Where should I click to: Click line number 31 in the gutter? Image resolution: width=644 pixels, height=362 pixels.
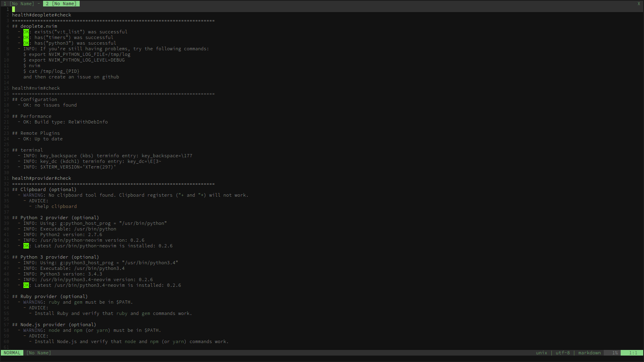6,178
